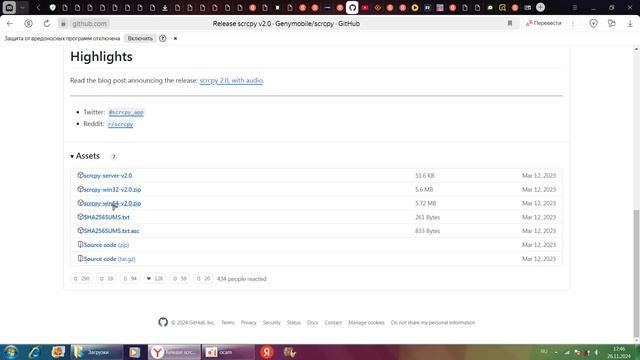Open the 'scrcpy 2.0, with audio' blog link
This screenshot has height=360, width=640.
[231, 80]
